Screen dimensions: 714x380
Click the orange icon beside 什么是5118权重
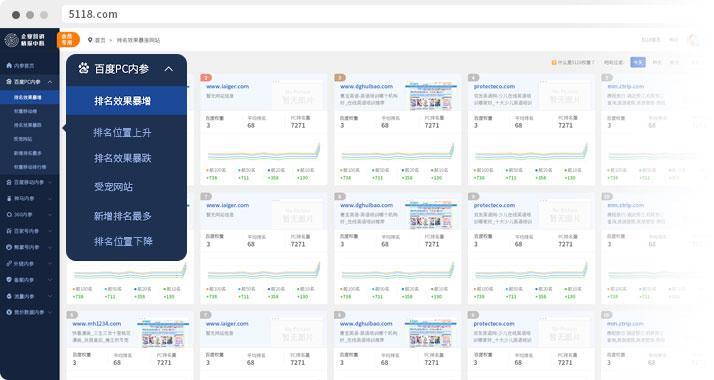554,62
